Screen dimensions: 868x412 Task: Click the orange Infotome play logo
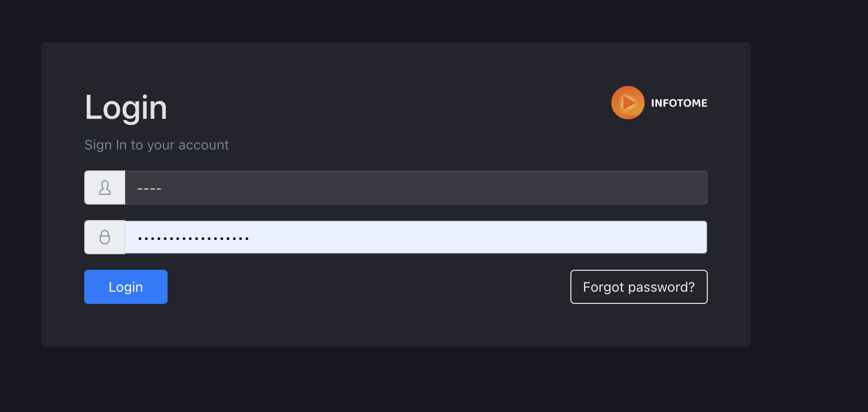coord(628,103)
